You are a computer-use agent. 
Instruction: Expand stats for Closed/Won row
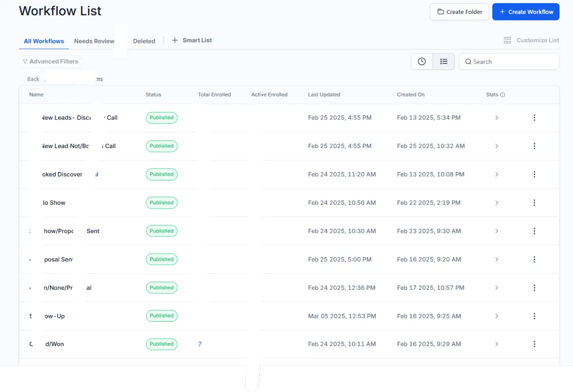click(497, 344)
